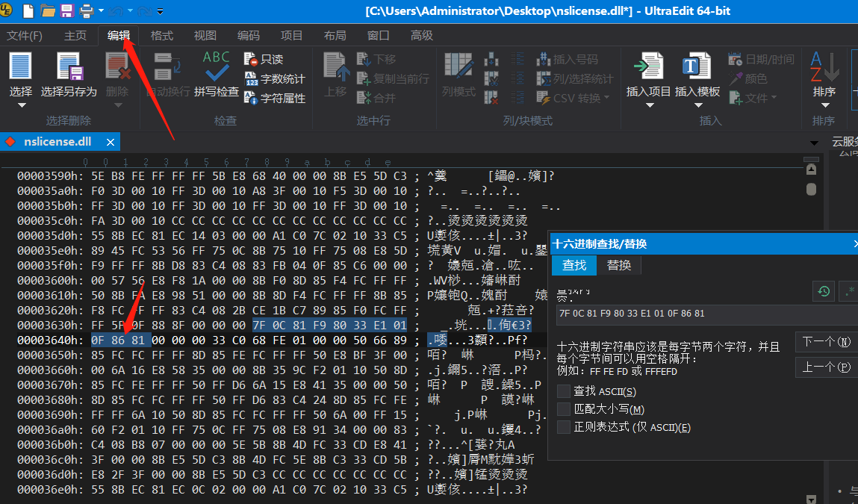The width and height of the screenshot is (858, 504).
Task: Click the Undo arrow icon
Action: [x=116, y=10]
